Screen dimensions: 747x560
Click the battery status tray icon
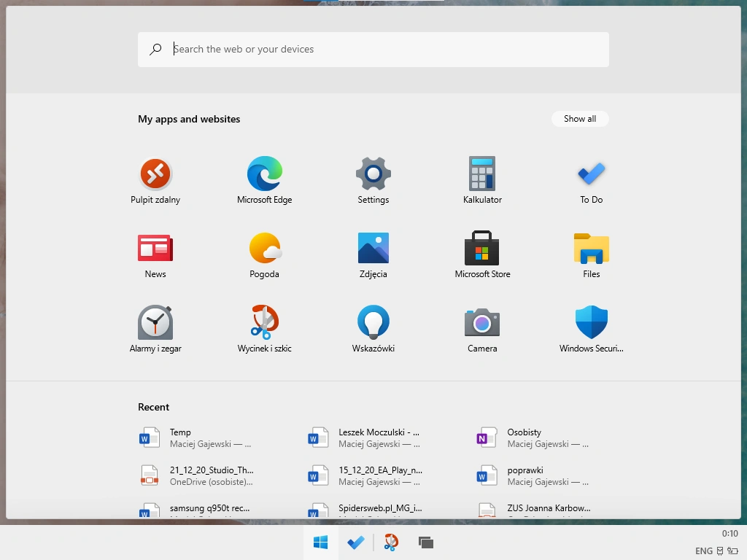click(x=732, y=551)
